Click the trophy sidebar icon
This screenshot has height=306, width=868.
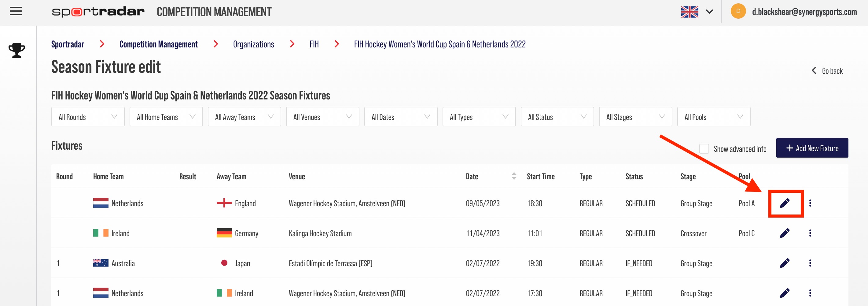coord(17,50)
